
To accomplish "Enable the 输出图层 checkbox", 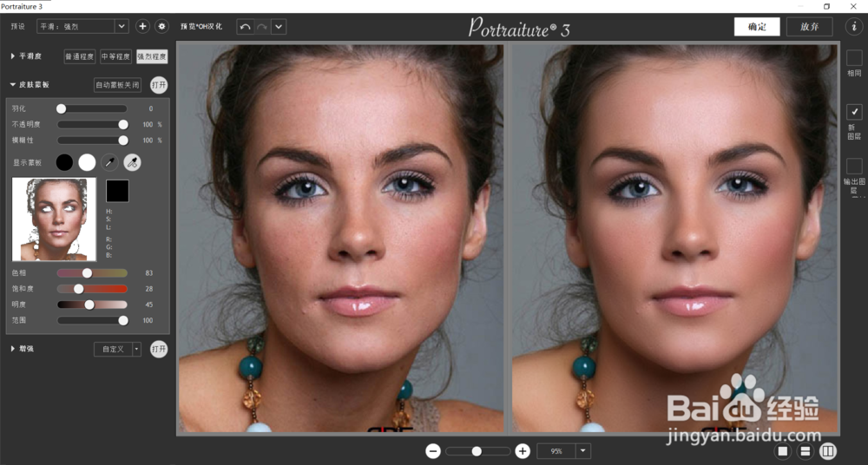I will pyautogui.click(x=854, y=166).
